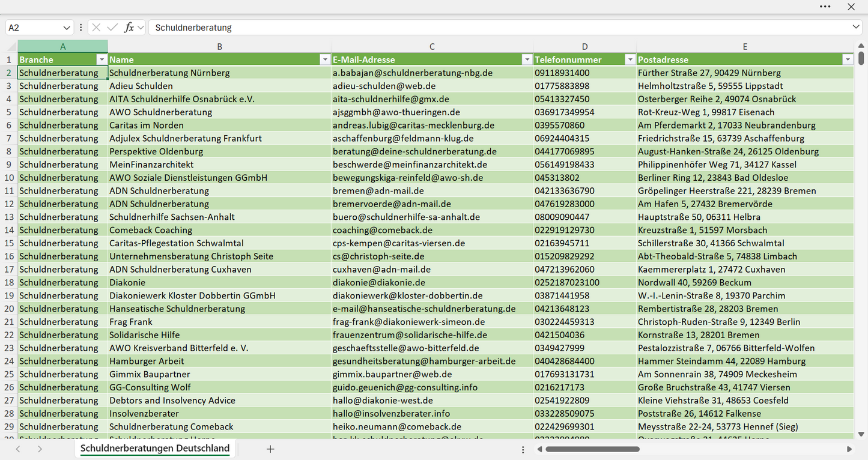Image resolution: width=868 pixels, height=460 pixels.
Task: Click phone number '09118931400'
Action: click(585, 73)
